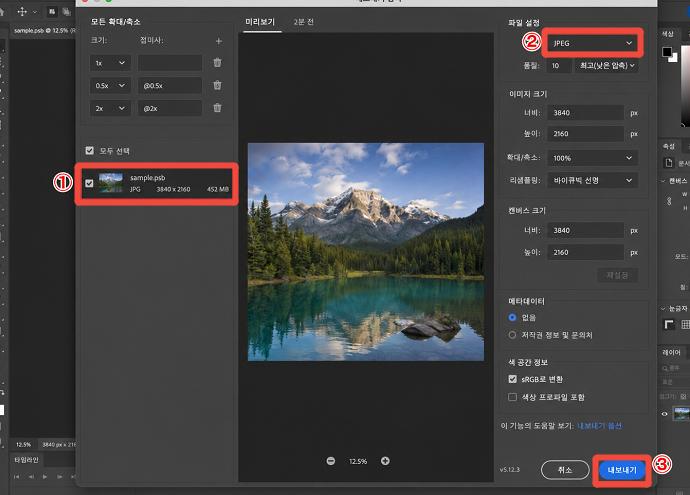Delete the @0.5x scale row
The image size is (690, 495).
click(x=217, y=85)
